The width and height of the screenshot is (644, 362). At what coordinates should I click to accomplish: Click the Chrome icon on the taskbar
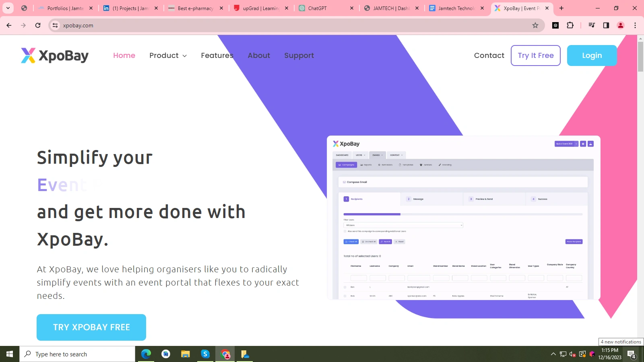225,354
